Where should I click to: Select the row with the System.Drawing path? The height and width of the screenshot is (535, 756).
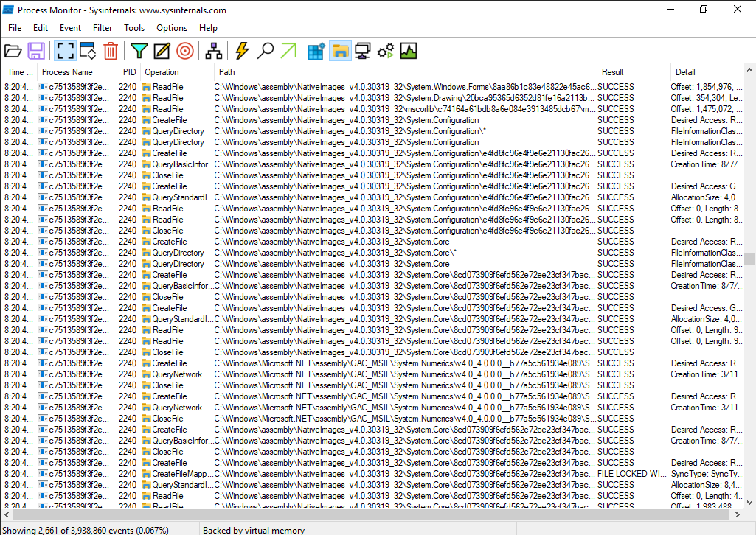[372, 98]
